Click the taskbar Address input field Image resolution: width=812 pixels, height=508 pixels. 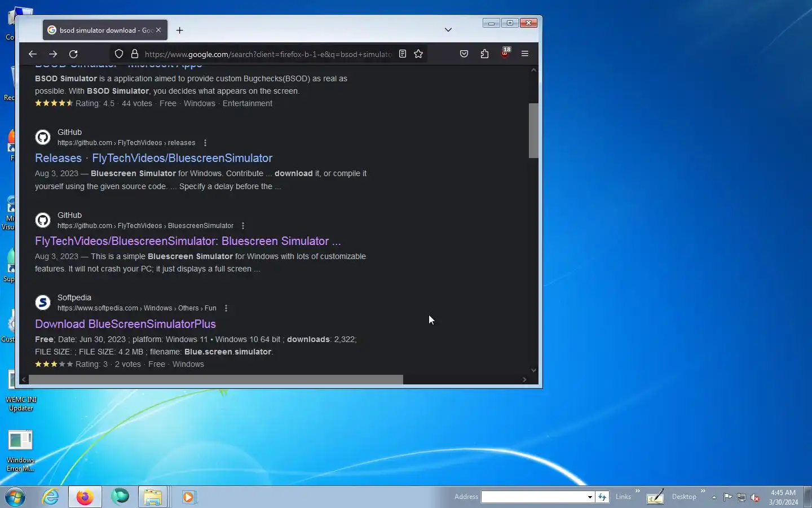tap(533, 497)
